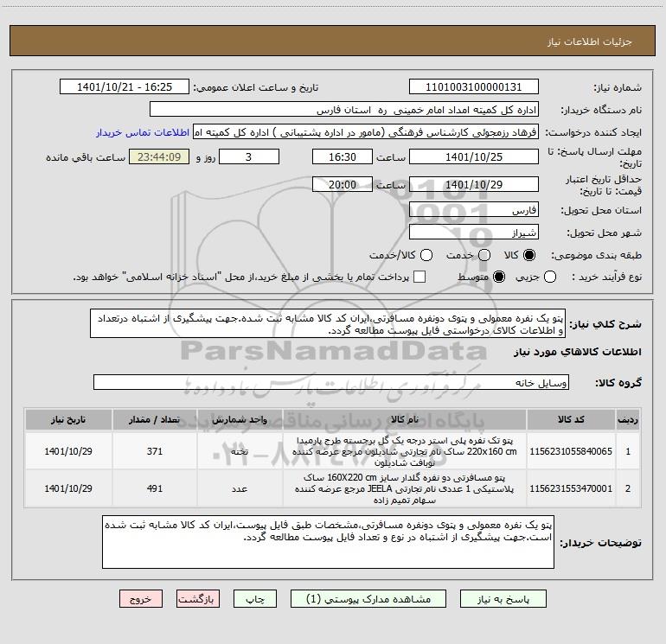Click the خروج exit button
Viewport: 666px width, 644px height.
click(x=141, y=599)
